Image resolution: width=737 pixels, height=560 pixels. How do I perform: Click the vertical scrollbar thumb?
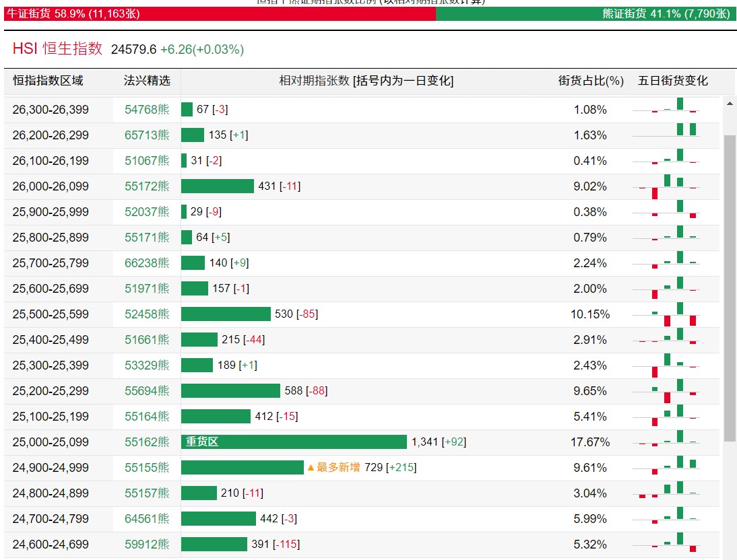[730, 287]
